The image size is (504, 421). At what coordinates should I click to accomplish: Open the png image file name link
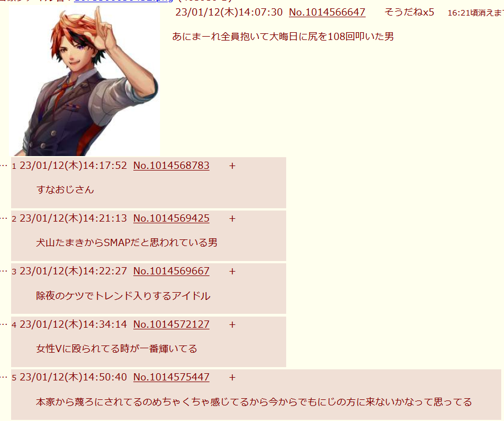click(x=123, y=1)
